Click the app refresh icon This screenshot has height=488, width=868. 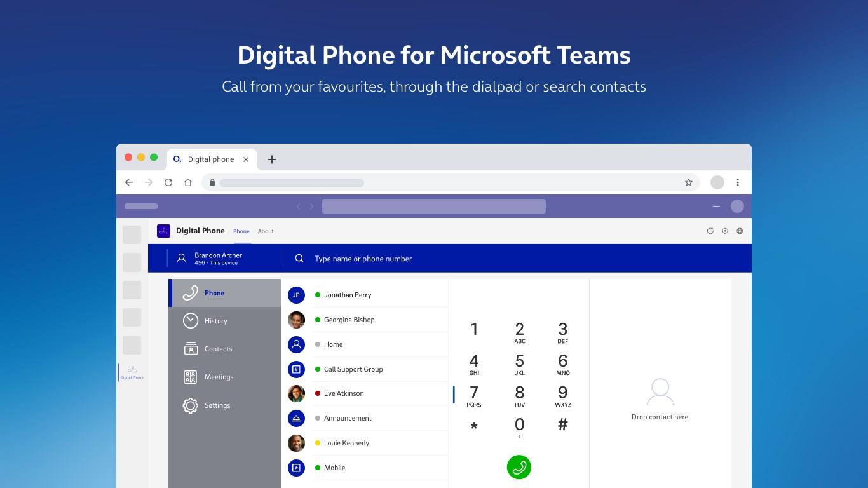point(710,231)
